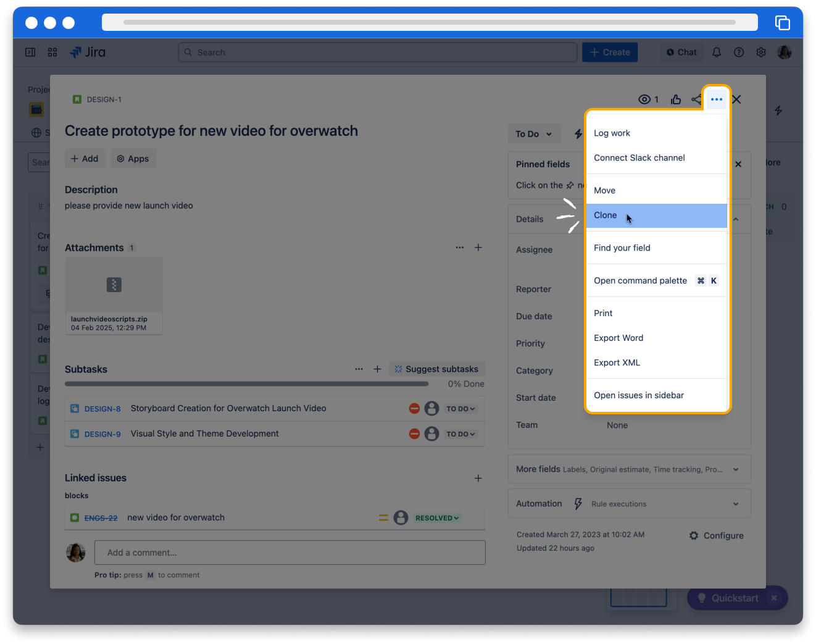
Task: Click the browser address bar
Action: (x=430, y=22)
